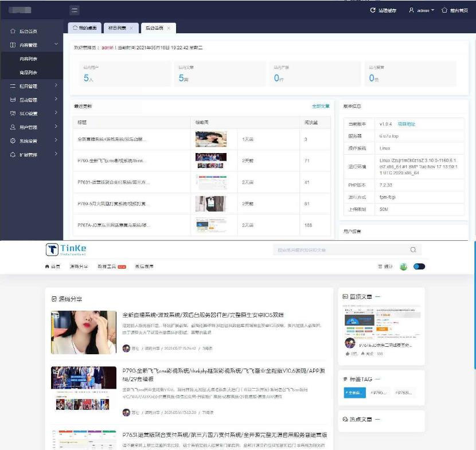Click the hamburger icon to collapse the sidebar
Screen dimensions: 476x450
73,10
